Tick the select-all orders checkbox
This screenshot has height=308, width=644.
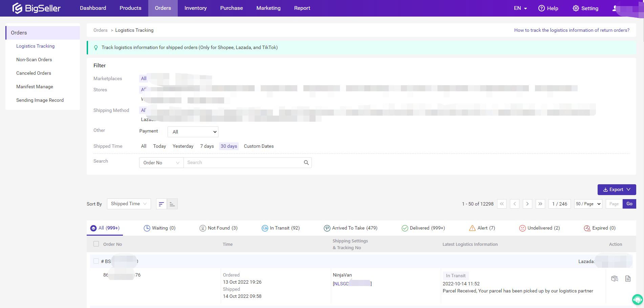tap(96, 244)
